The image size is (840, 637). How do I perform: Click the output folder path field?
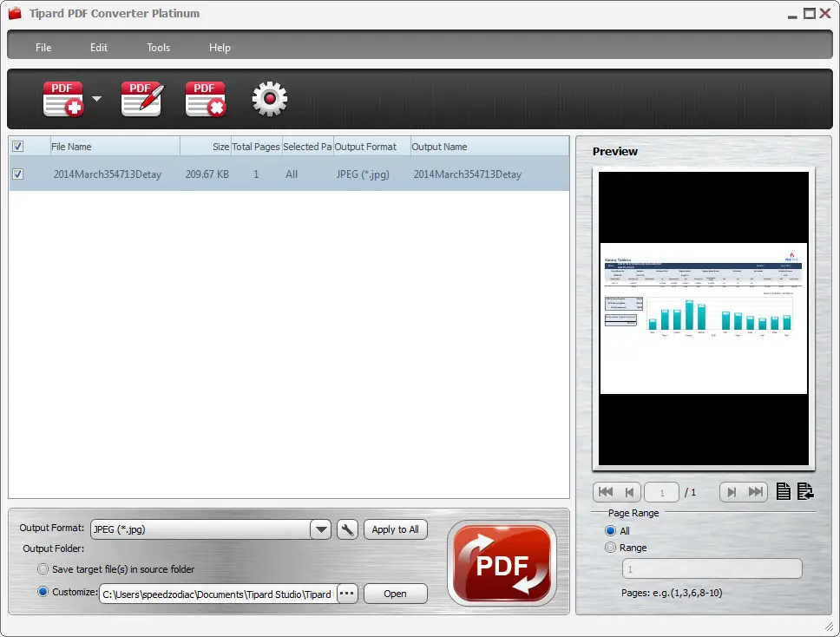point(218,594)
